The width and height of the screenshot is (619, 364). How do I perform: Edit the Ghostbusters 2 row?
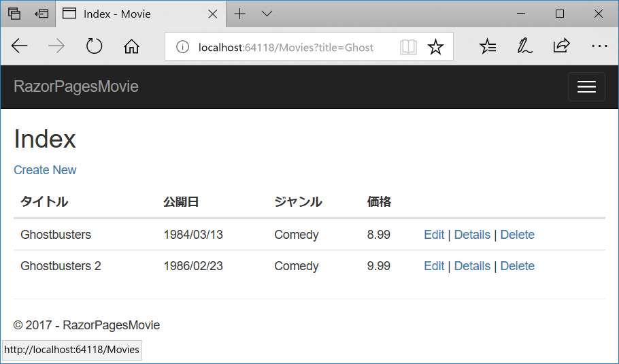click(434, 266)
